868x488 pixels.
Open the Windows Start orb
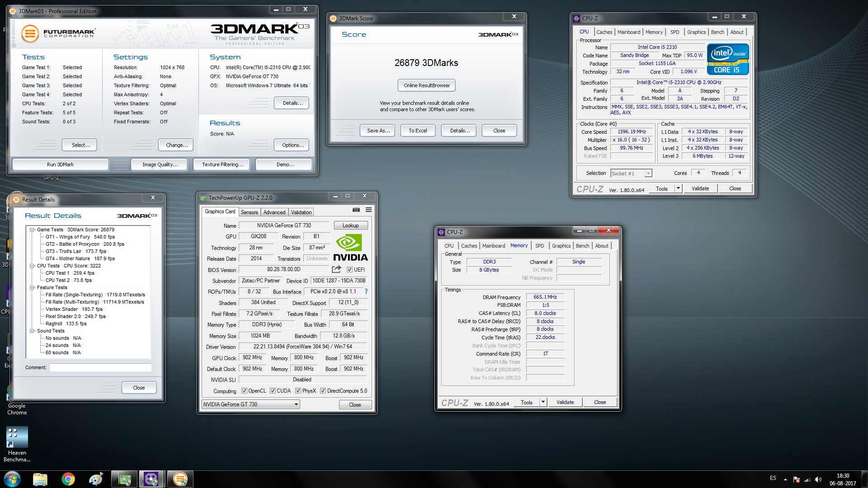pyautogui.click(x=12, y=479)
